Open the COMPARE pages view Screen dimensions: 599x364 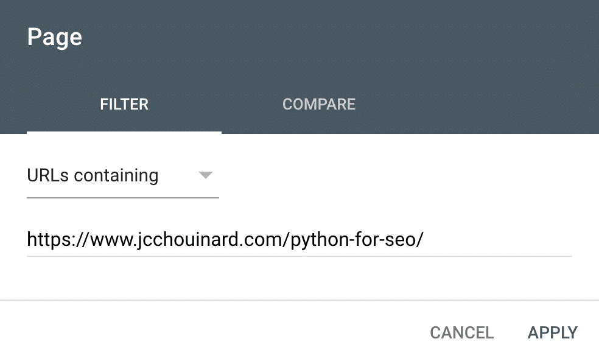click(319, 104)
